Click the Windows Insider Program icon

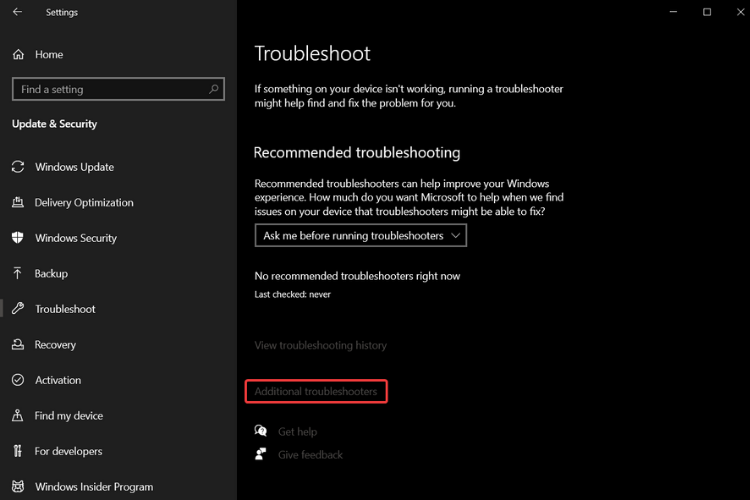point(18,487)
